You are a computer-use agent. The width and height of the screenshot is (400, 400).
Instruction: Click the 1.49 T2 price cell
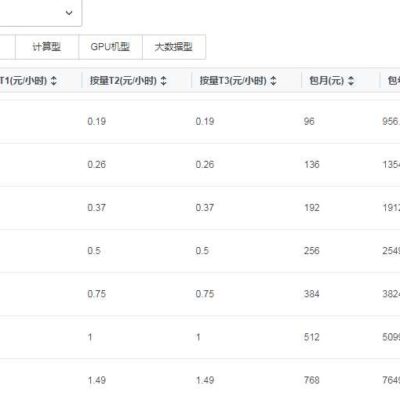97,380
